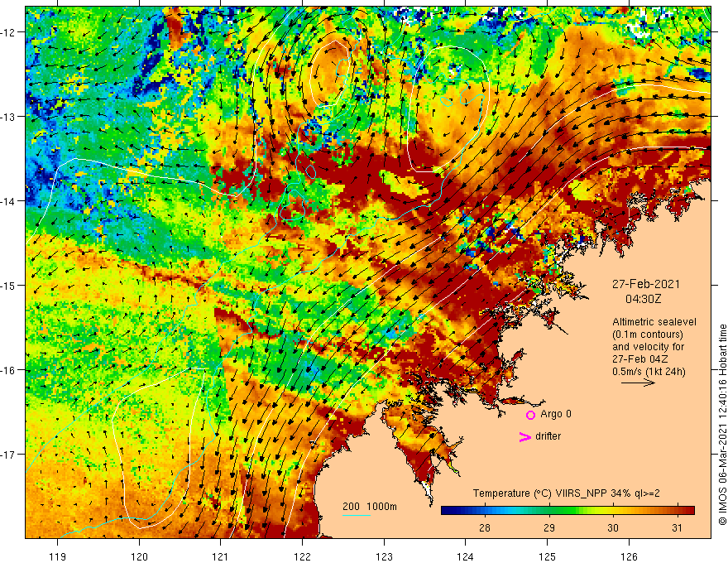Image resolution: width=728 pixels, height=563 pixels.
Task: Click the latitude axis label -17
Action: 9,455
